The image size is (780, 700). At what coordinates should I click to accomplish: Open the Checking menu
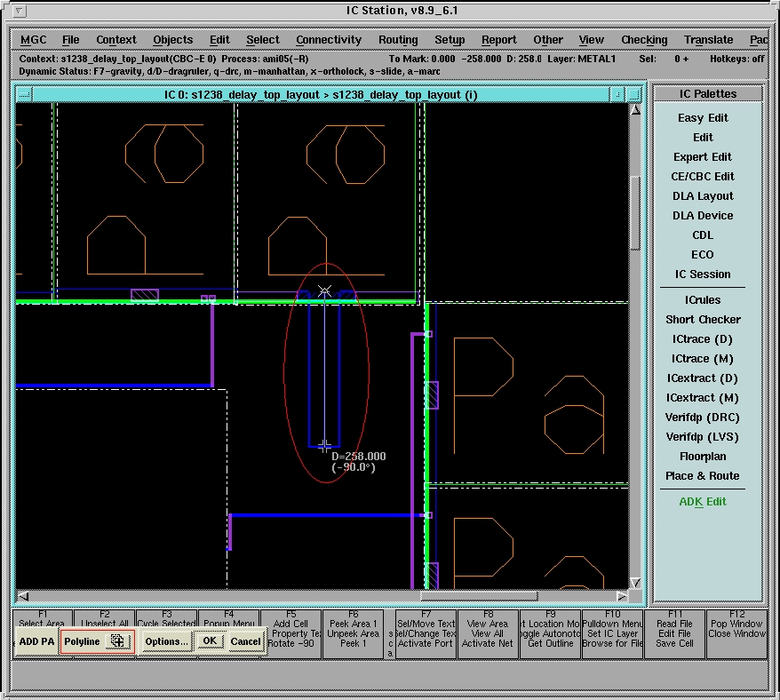tap(644, 40)
